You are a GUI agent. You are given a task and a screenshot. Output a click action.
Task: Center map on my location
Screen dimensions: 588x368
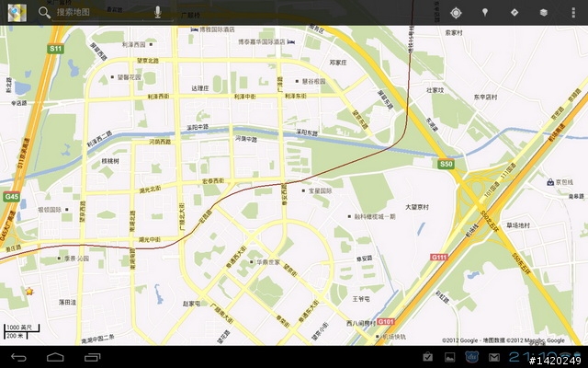tap(456, 13)
